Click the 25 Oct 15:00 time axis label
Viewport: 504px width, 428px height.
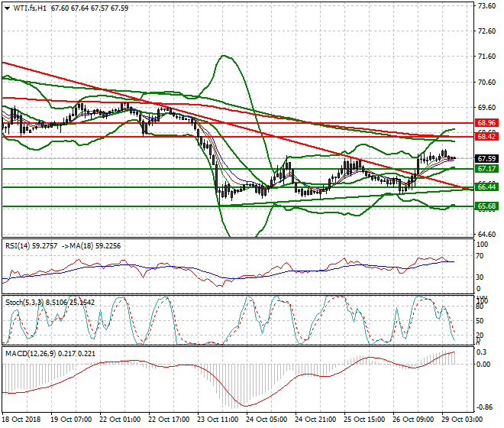[364, 420]
